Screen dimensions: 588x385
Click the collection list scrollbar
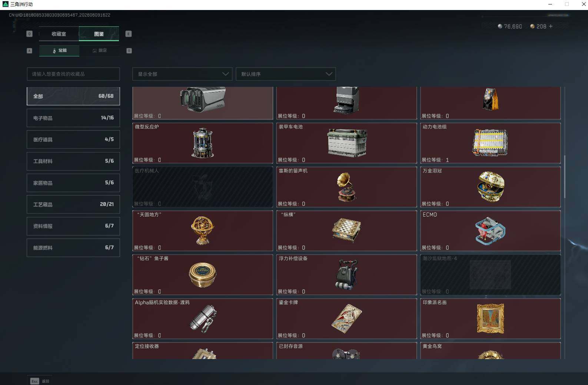point(565,177)
